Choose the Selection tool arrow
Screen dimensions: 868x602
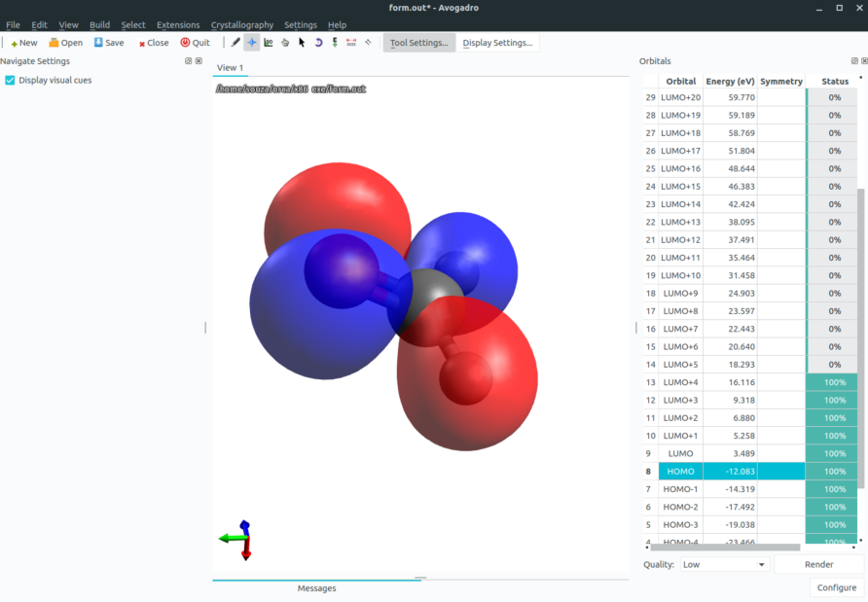click(301, 42)
